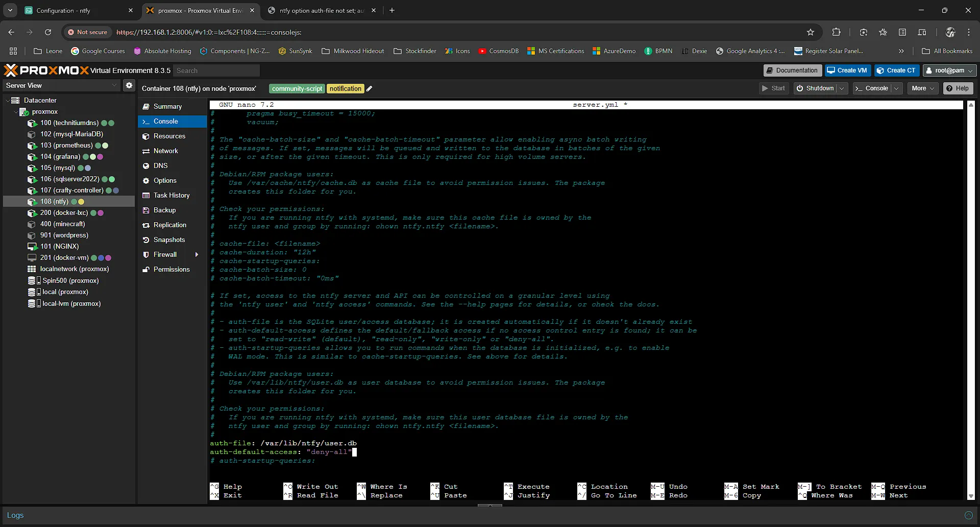
Task: Click the Create VM button
Action: (847, 70)
